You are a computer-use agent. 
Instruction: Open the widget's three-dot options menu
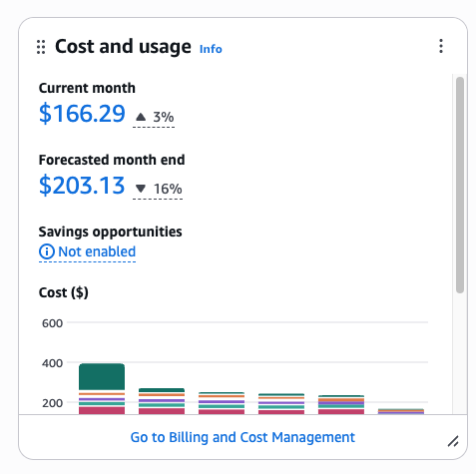point(441,46)
